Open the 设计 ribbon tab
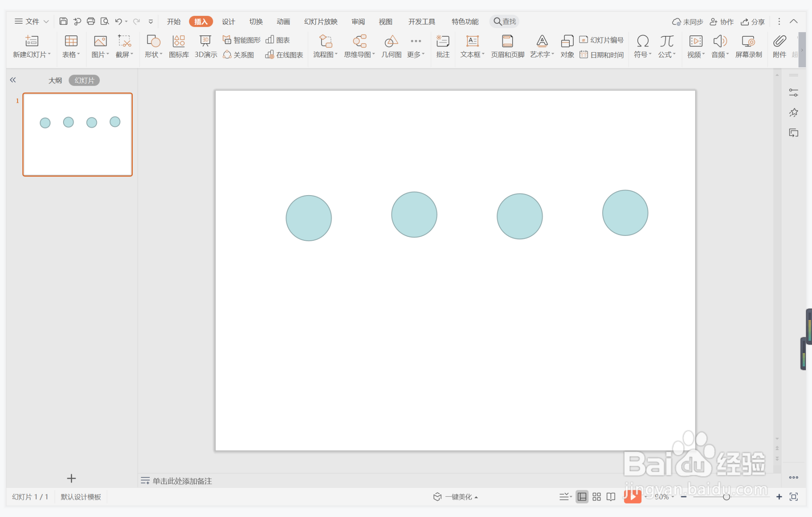 (228, 21)
